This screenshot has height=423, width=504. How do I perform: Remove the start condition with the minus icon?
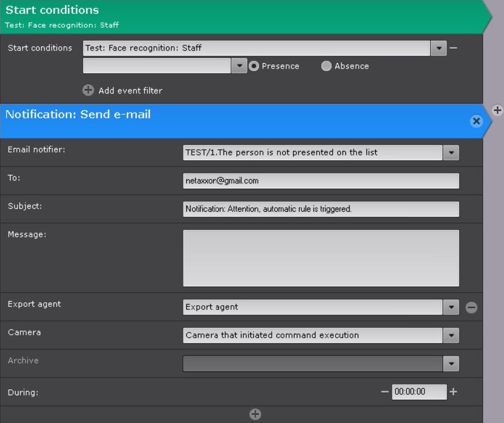[x=453, y=48]
